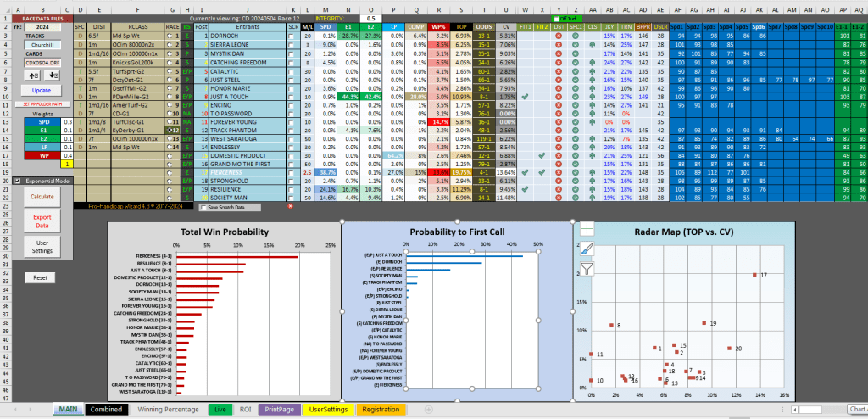Screen dimensions: 868x419
Task: Click the Chart Elements plus icon
Action: tap(587, 230)
